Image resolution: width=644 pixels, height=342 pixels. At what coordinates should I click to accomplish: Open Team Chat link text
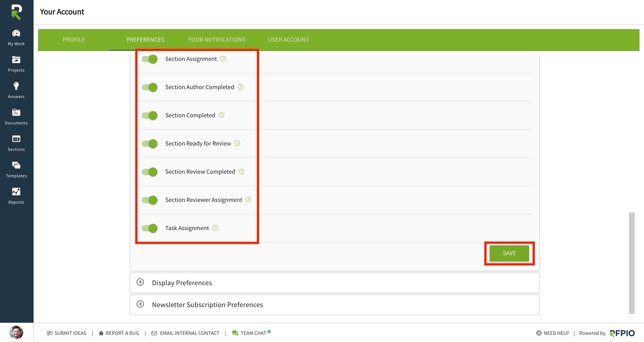(x=253, y=333)
